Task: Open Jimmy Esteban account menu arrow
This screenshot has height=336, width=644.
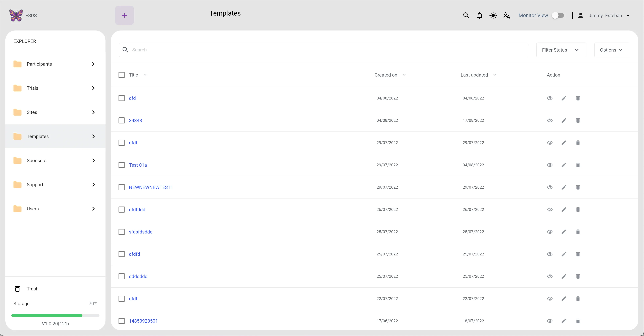Action: 628,15
